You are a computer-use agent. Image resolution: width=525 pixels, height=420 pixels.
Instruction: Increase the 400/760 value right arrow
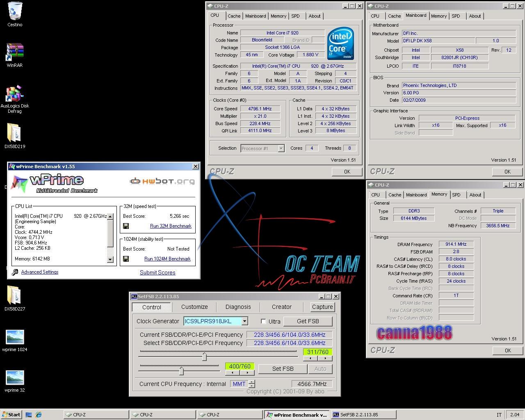(x=247, y=372)
